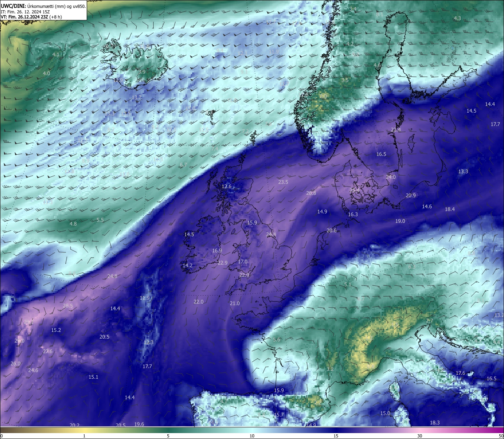Click the 15.7 value over northern Spain

click(x=279, y=415)
